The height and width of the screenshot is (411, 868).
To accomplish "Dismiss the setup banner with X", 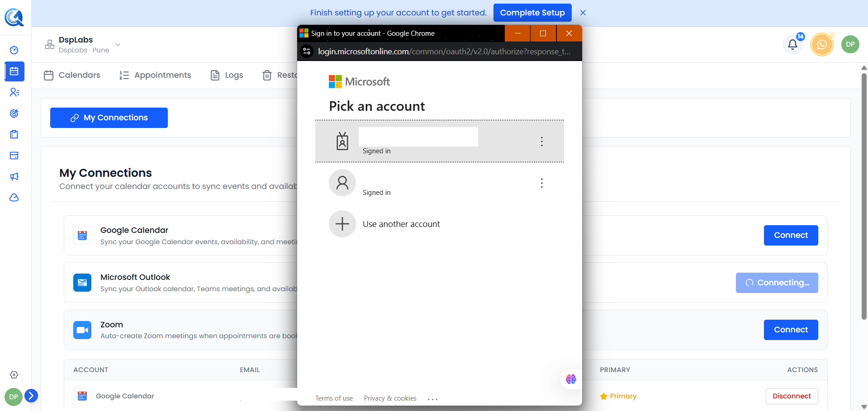I will (x=583, y=13).
